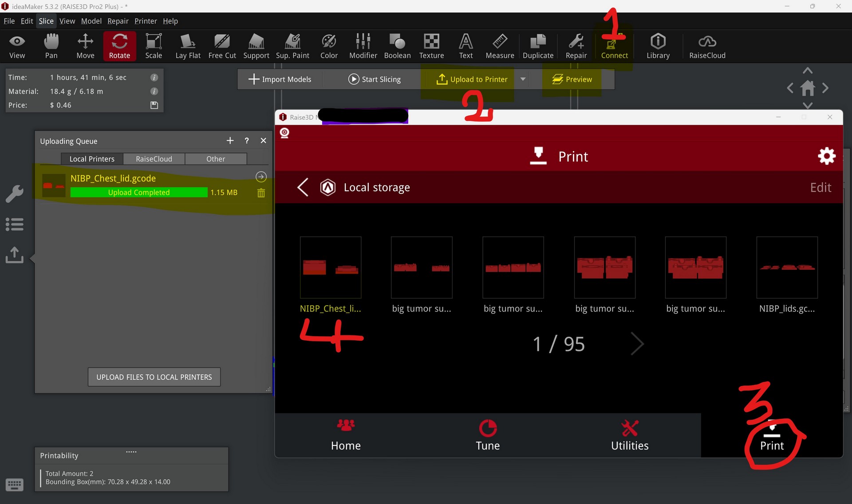
Task: Click the Sup. Paint tool icon
Action: tap(292, 42)
